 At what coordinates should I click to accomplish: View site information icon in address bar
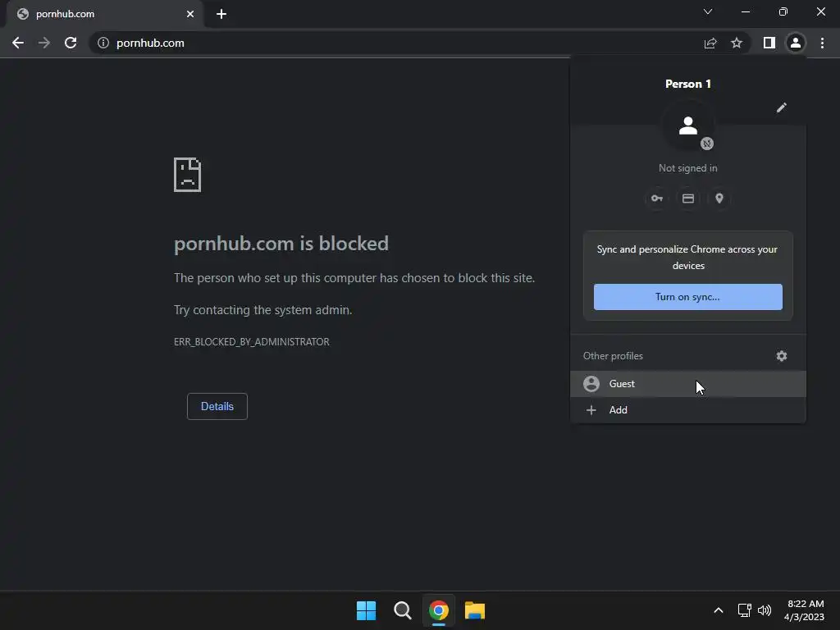pyautogui.click(x=103, y=43)
